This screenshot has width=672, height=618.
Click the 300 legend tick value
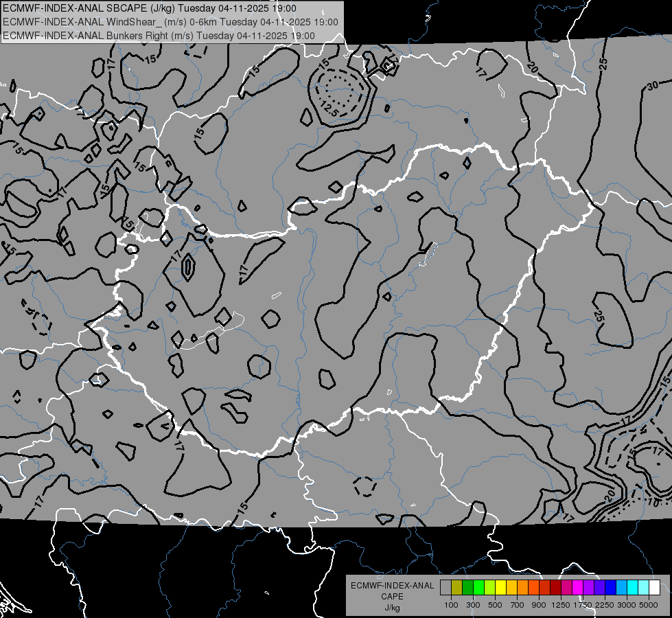[473, 605]
